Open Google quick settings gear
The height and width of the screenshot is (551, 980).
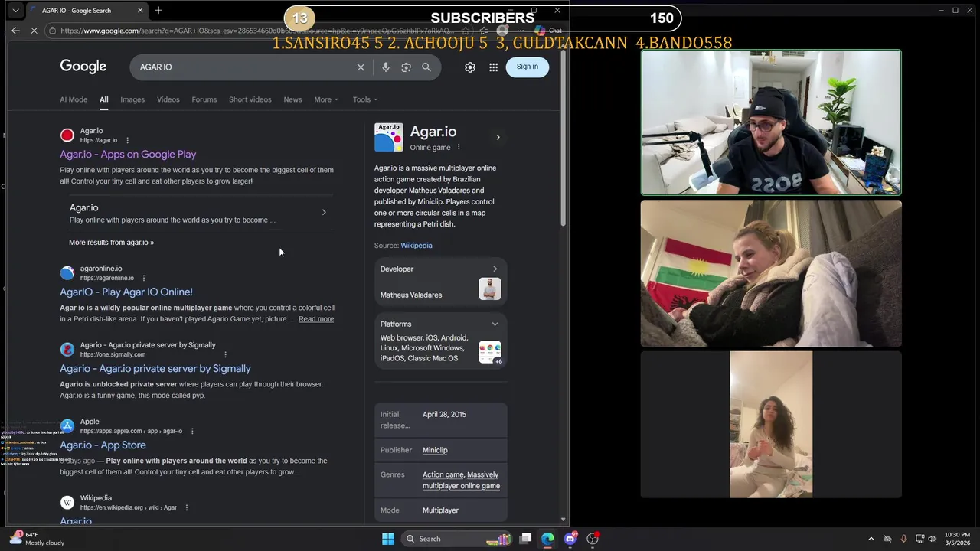(470, 67)
